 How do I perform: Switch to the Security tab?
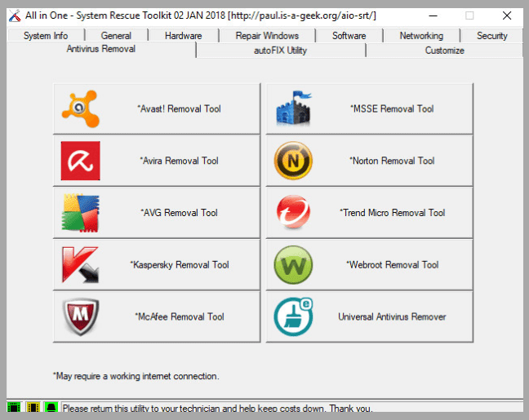pyautogui.click(x=492, y=36)
